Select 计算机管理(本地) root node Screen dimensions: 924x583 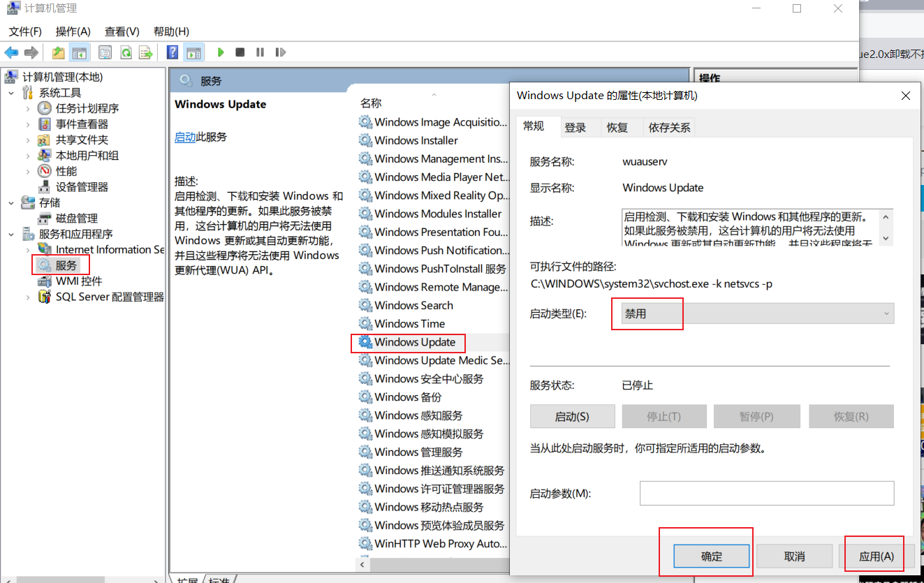[62, 77]
